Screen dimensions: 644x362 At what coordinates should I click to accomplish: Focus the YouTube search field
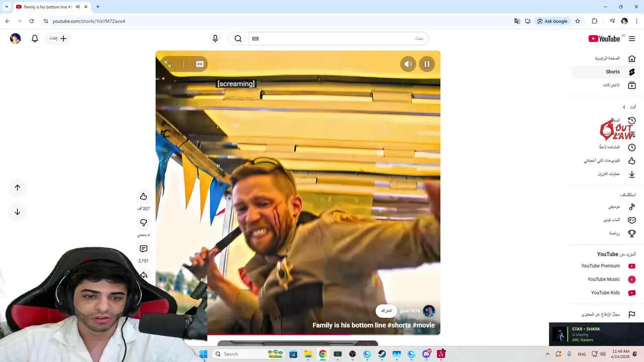pyautogui.click(x=338, y=38)
